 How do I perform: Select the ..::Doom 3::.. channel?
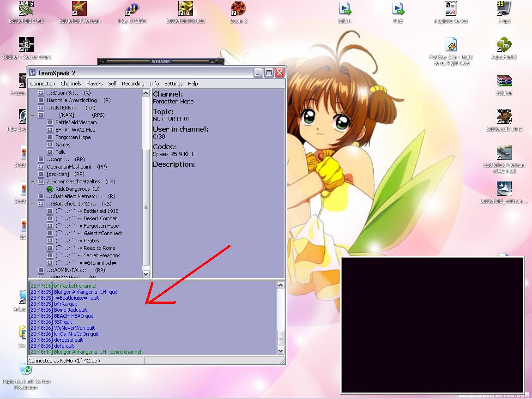tap(68, 93)
